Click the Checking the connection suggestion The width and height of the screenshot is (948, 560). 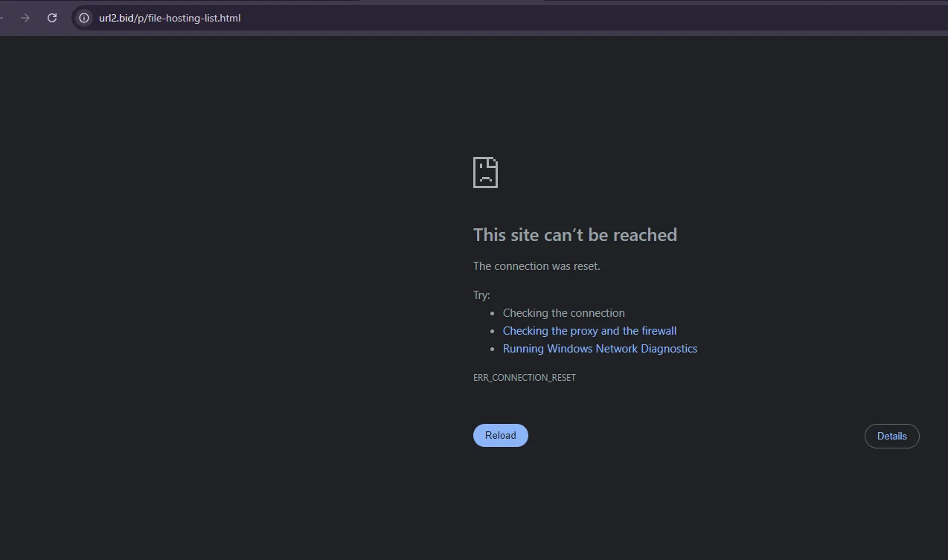tap(564, 313)
